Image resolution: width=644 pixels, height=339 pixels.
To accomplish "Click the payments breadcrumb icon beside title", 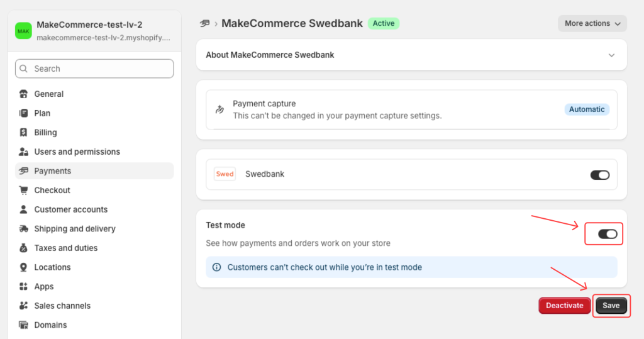I will (205, 23).
